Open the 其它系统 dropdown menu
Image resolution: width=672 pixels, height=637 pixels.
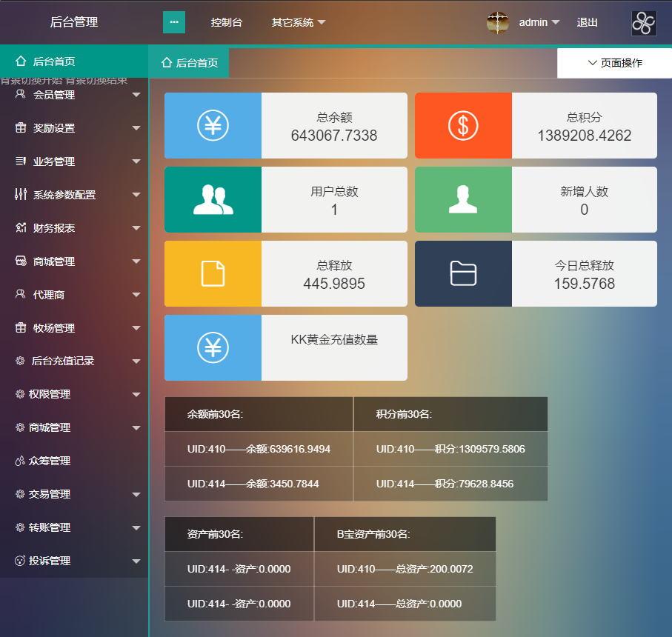[x=298, y=22]
